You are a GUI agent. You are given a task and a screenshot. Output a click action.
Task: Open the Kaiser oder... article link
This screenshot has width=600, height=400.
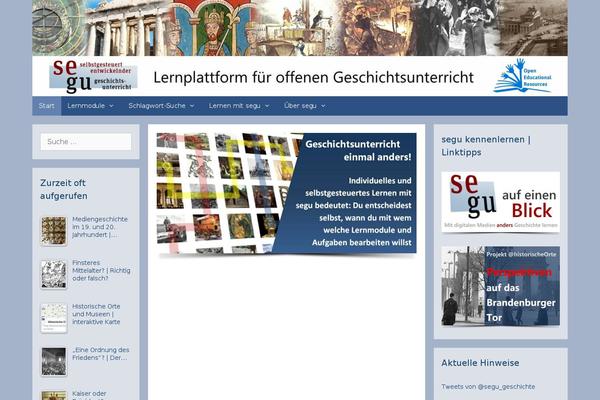pos(90,395)
